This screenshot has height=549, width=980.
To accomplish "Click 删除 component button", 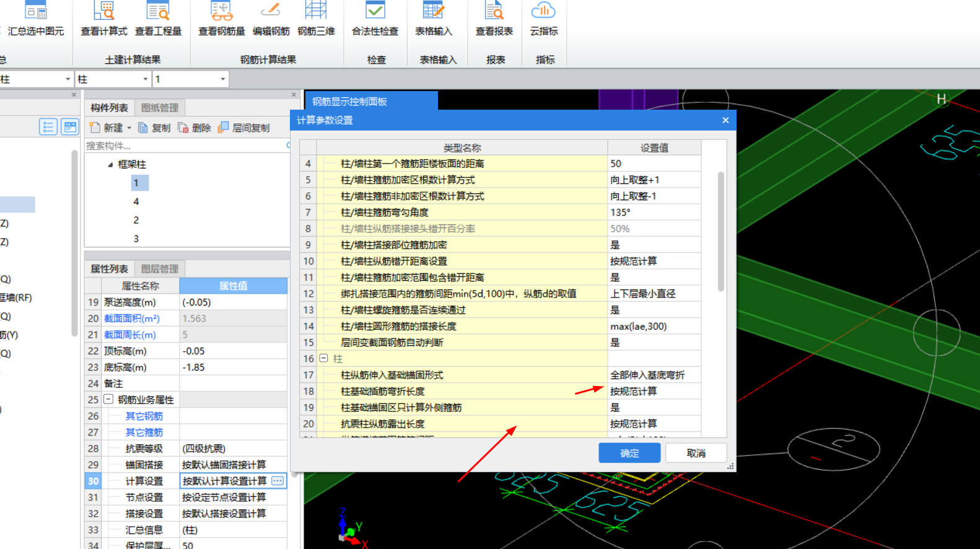I will tap(195, 128).
